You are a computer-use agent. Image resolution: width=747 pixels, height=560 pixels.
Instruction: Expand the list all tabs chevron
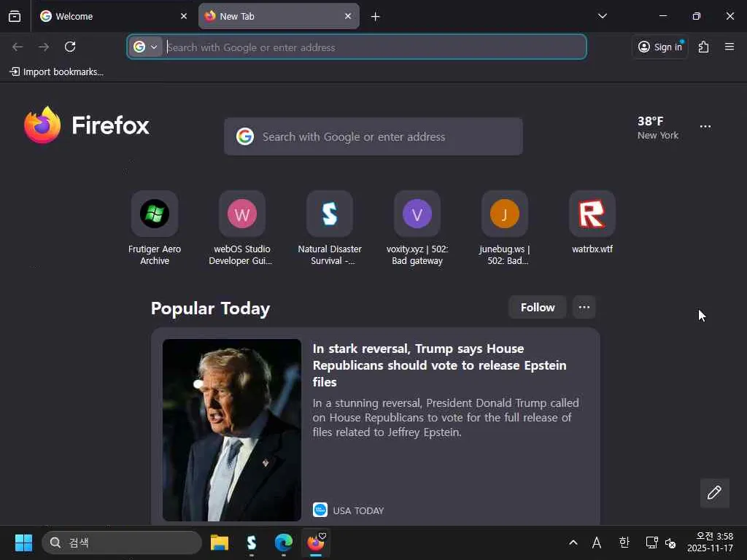tap(602, 16)
